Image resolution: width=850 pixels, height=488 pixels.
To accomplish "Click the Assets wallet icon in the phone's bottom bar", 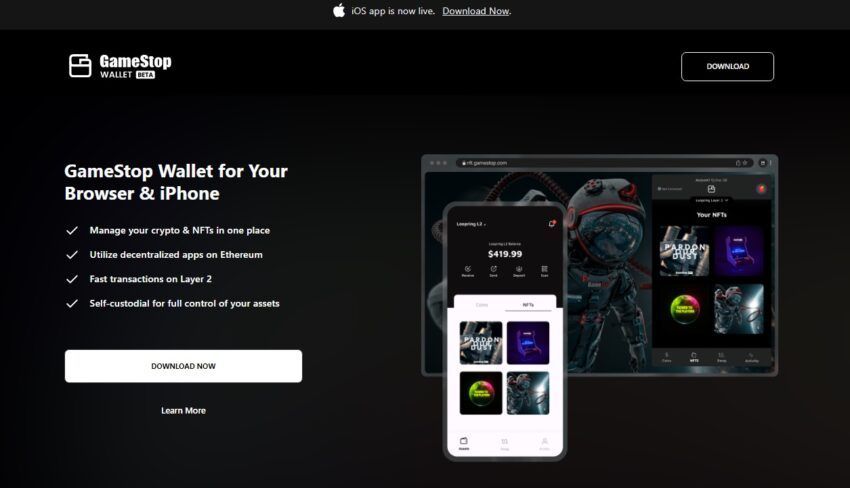I will [464, 442].
